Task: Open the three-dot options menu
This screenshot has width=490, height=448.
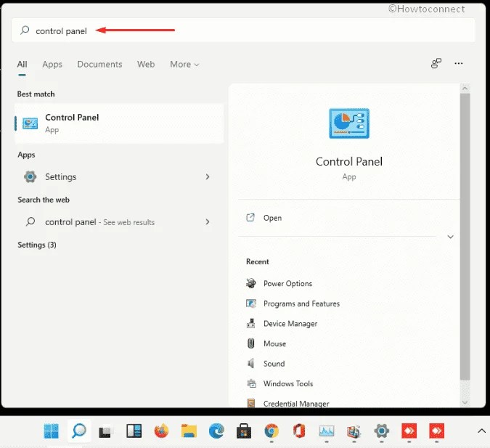Action: (x=459, y=63)
